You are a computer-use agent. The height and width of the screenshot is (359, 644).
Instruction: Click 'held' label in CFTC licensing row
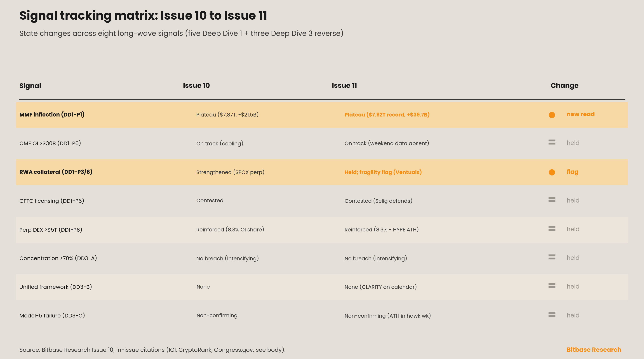click(x=573, y=200)
